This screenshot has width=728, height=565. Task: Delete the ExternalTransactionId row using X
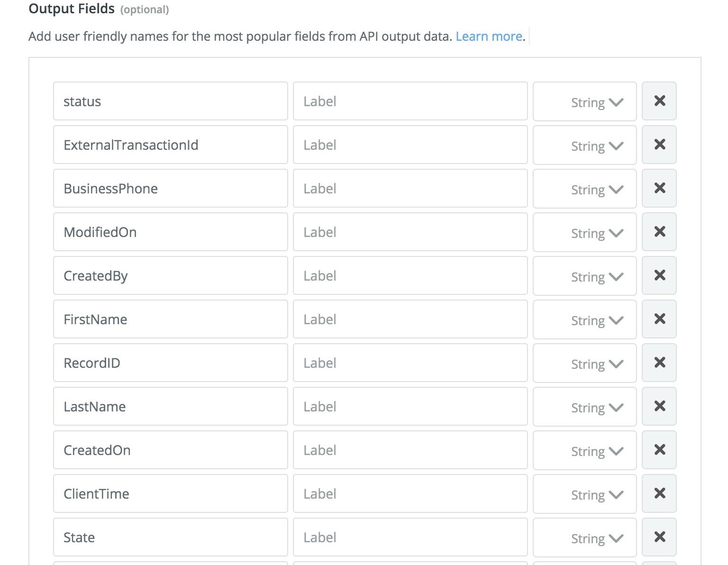659,145
